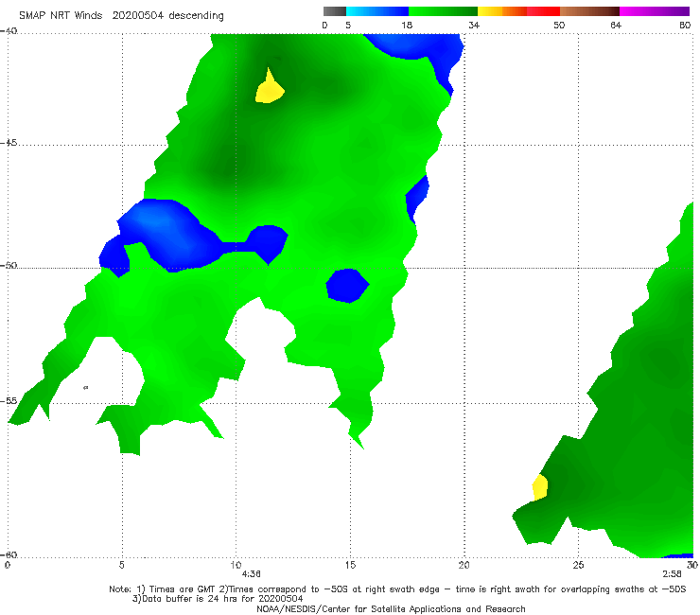Click the green segment of the wind color bar
Screen dimensions: 700x615
coord(443,11)
